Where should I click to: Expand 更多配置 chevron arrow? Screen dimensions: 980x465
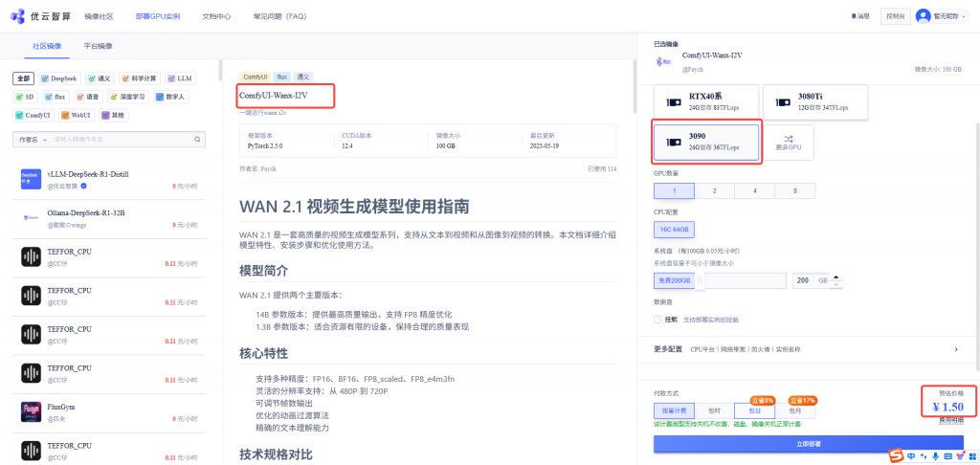pos(956,349)
